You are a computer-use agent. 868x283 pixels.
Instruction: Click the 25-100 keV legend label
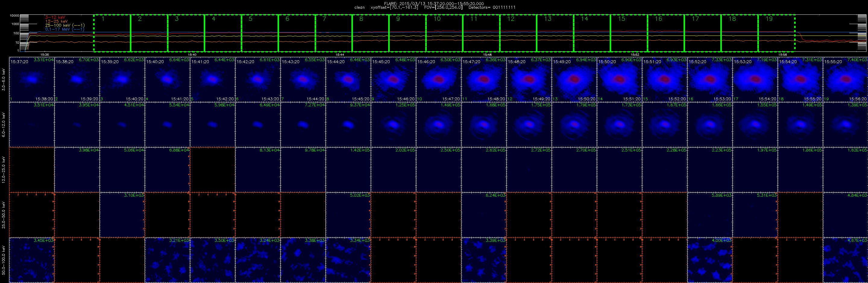65,25
